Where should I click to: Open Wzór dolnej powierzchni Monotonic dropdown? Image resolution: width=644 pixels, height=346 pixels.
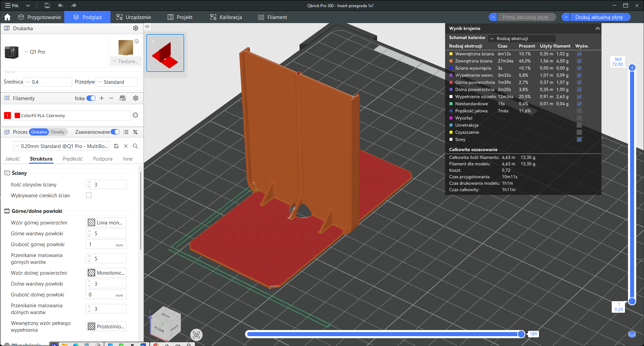coord(106,273)
